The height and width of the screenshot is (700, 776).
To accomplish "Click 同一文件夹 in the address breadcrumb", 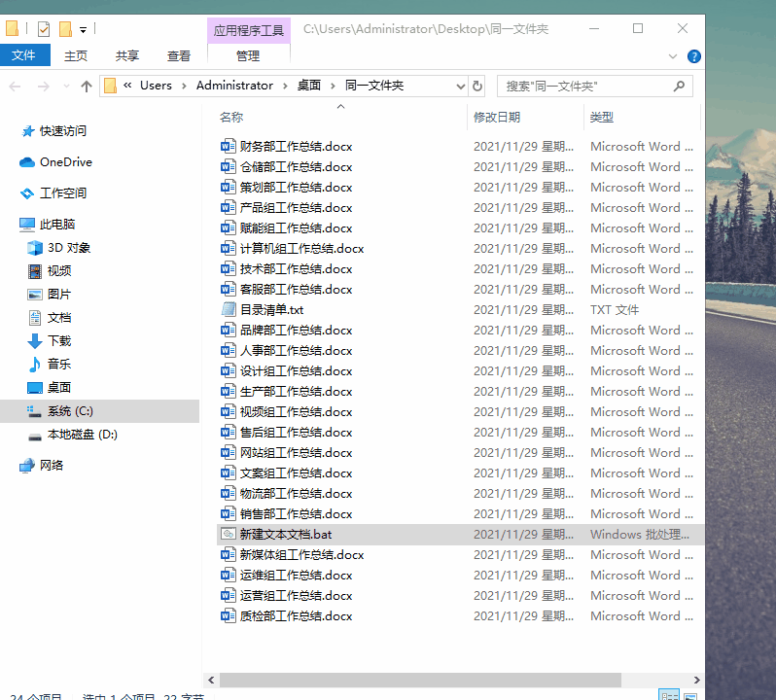I will (x=374, y=86).
